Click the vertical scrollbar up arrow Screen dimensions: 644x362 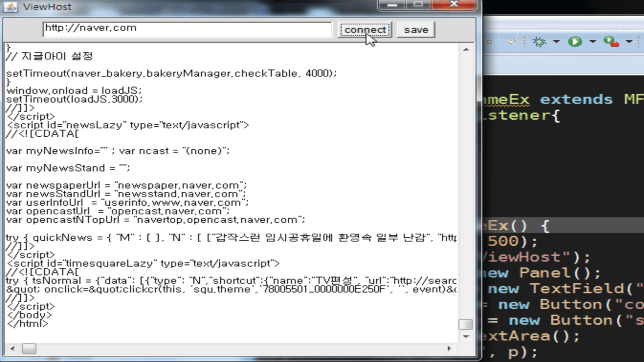click(x=466, y=49)
